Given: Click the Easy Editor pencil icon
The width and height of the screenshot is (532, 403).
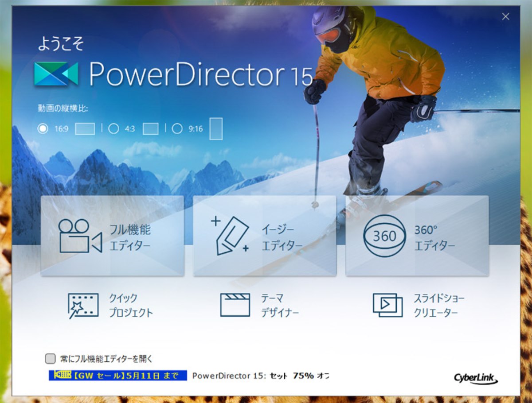Looking at the screenshot, I should tap(230, 236).
